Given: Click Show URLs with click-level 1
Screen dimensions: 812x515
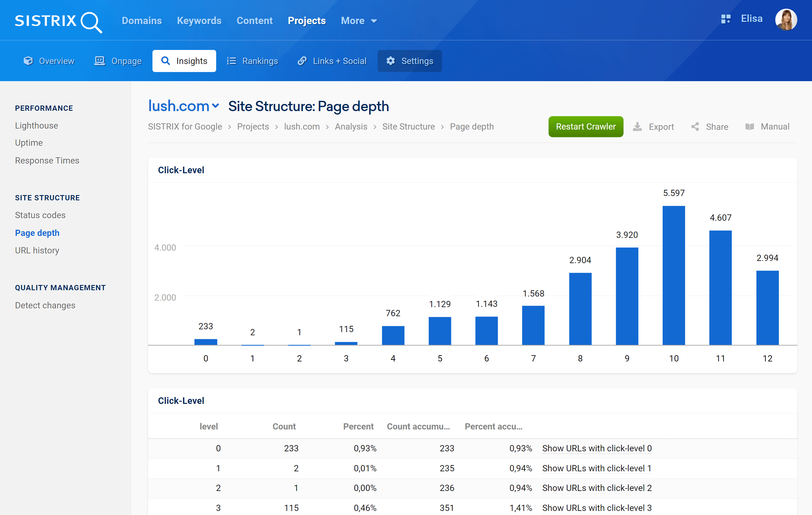Looking at the screenshot, I should pyautogui.click(x=597, y=468).
